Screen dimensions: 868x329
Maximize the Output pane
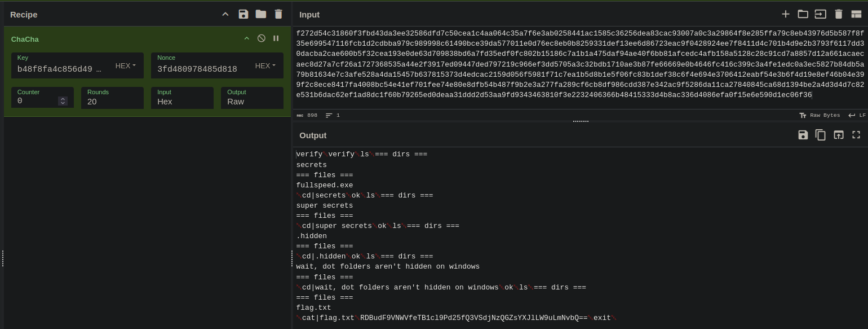coord(856,135)
